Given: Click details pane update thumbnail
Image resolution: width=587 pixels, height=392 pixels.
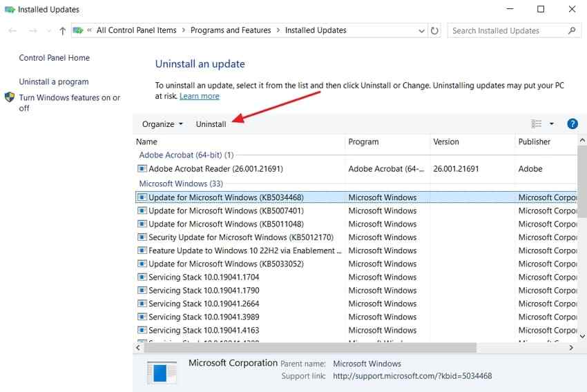Looking at the screenshot, I should point(162,372).
